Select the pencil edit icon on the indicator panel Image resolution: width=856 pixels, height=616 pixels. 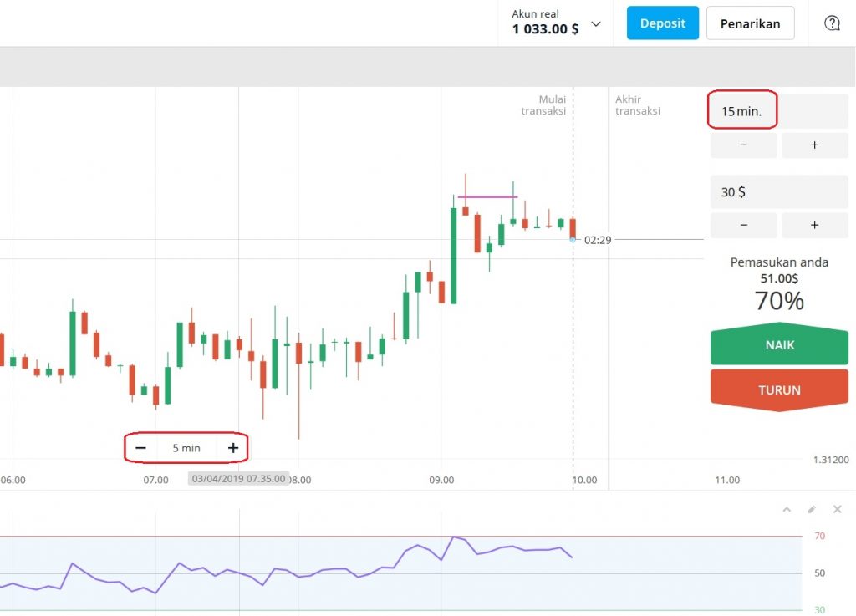tap(811, 509)
